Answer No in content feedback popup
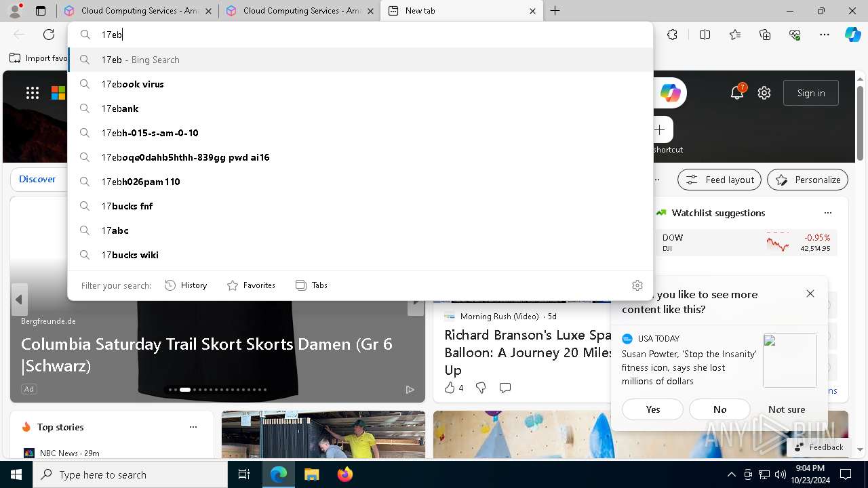 (719, 409)
